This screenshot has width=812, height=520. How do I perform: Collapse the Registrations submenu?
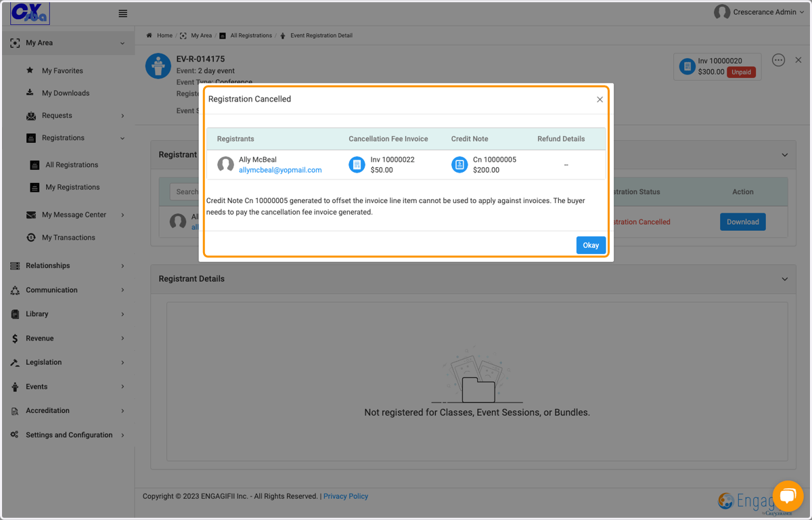click(122, 138)
